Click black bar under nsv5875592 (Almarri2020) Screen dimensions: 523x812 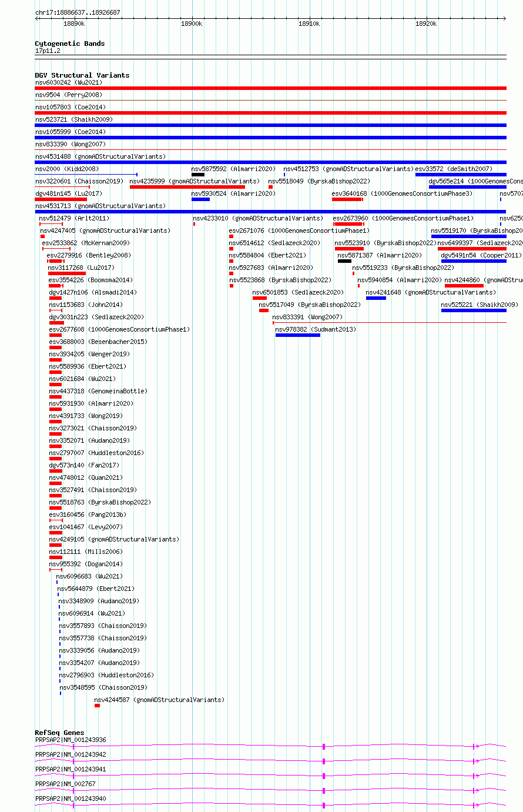[198, 174]
